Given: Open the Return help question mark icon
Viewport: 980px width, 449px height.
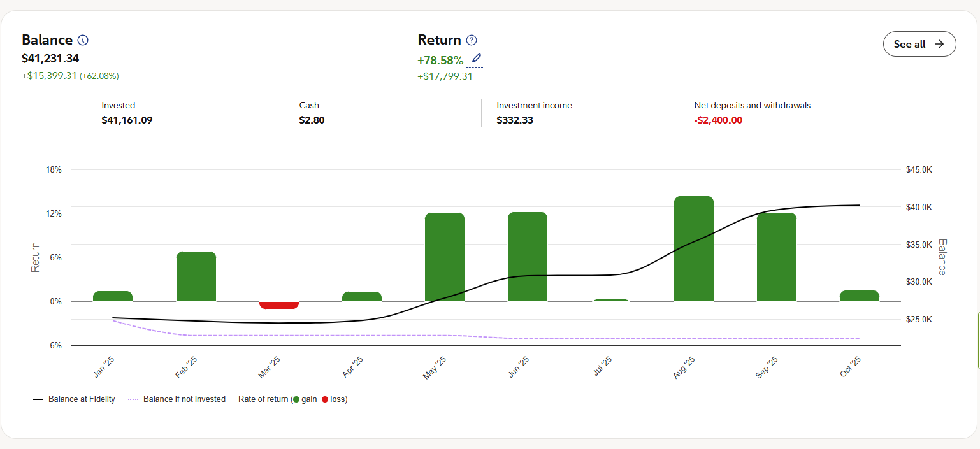Looking at the screenshot, I should point(472,40).
